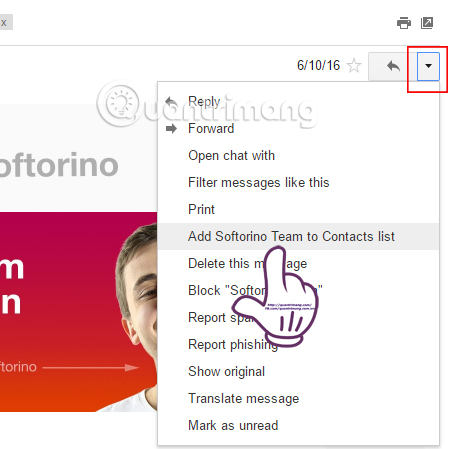Select Delete this message

click(298, 263)
